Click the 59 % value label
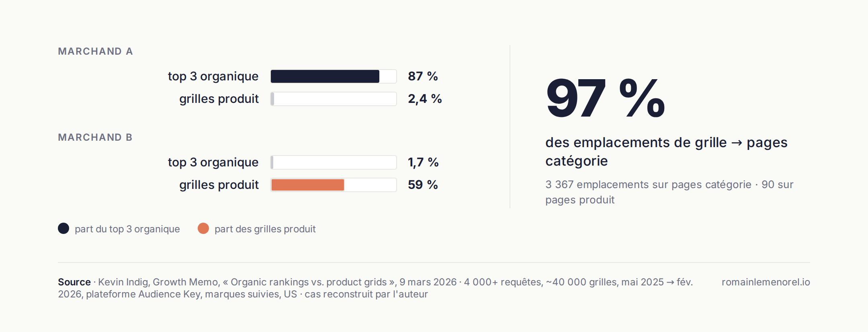The height and width of the screenshot is (332, 868). (423, 185)
